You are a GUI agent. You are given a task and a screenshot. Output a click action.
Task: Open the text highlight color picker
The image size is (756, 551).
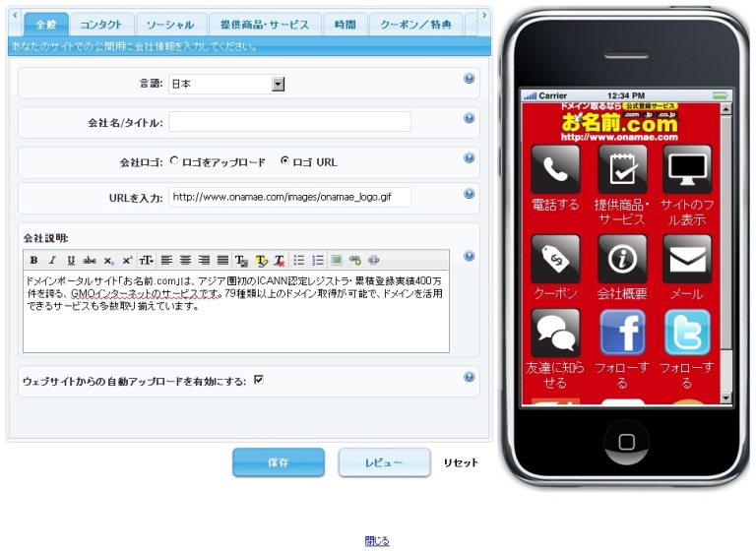[261, 261]
